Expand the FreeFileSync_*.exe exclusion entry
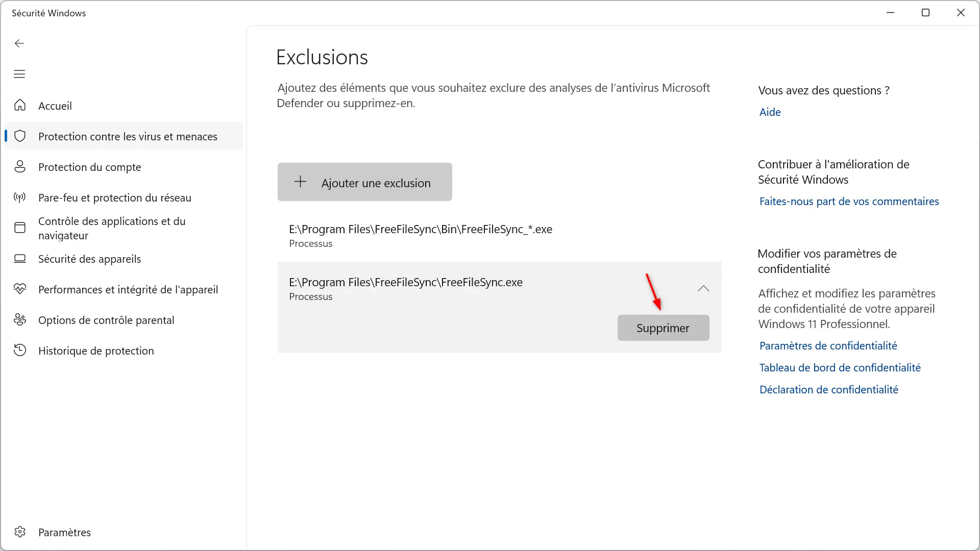This screenshot has width=980, height=551. click(x=499, y=236)
